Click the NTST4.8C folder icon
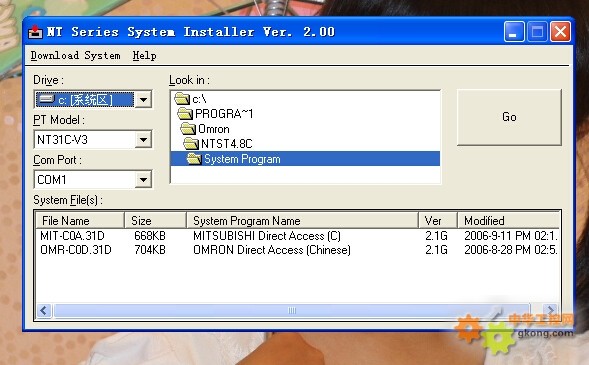This screenshot has width=589, height=365. click(x=191, y=143)
